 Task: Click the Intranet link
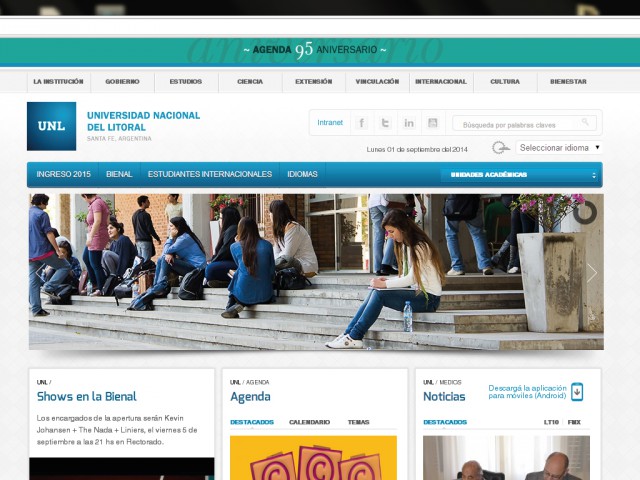click(x=329, y=123)
